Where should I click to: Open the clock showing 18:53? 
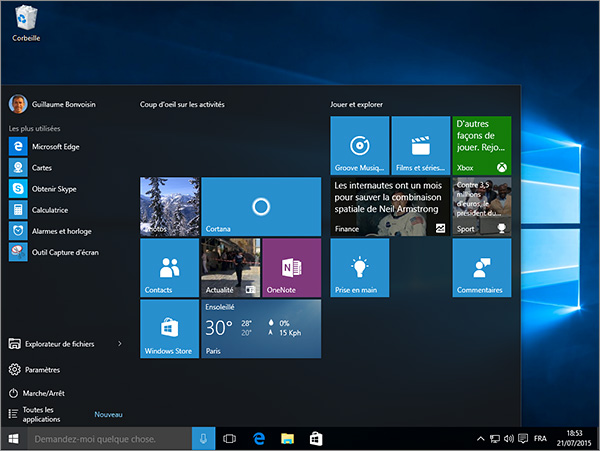574,438
